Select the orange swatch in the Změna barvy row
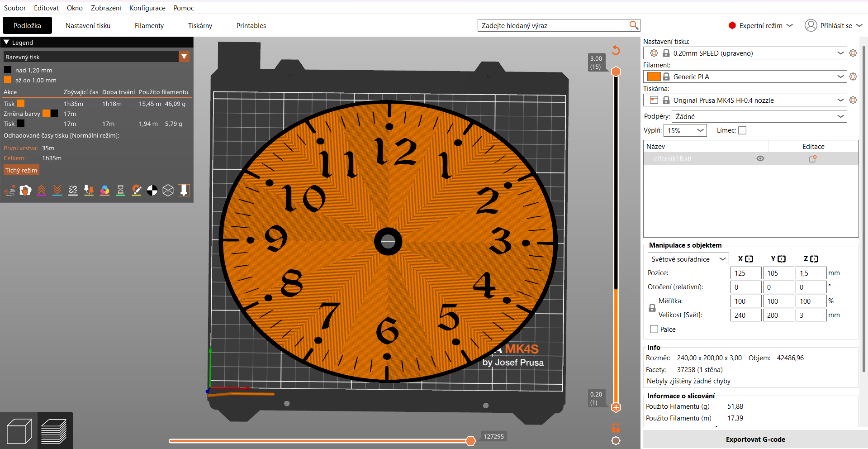Image resolution: width=868 pixels, height=449 pixels. coord(47,114)
